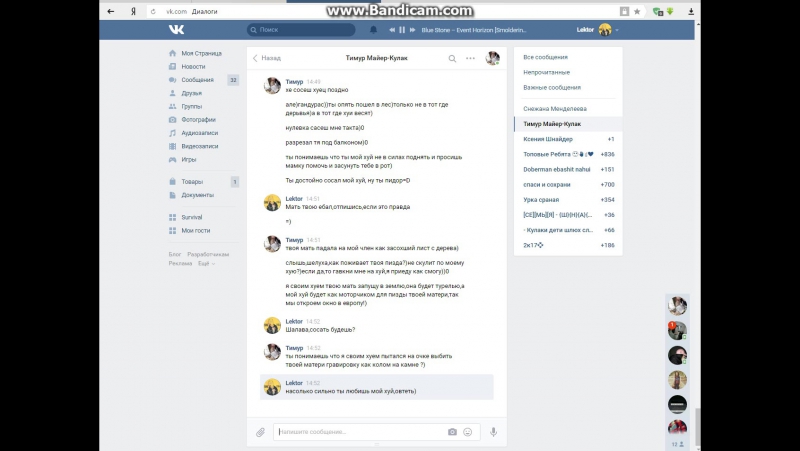The width and height of the screenshot is (800, 451).
Task: Go back with Назад button
Action: tap(267, 58)
